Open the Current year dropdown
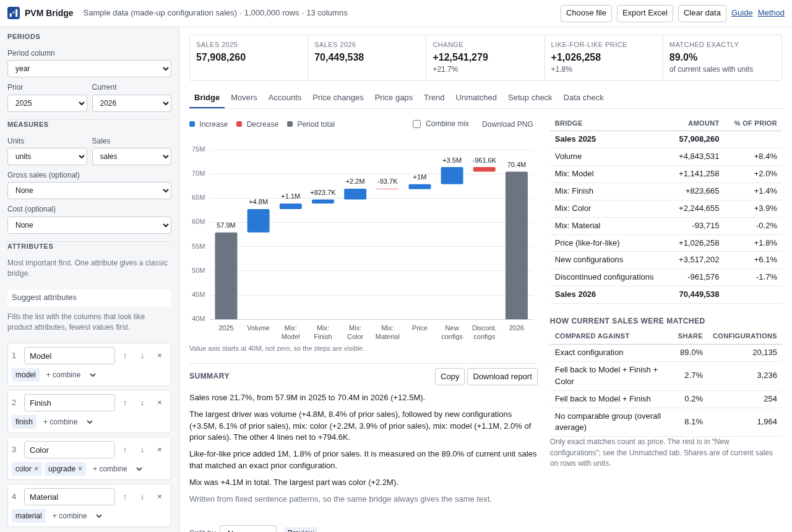Screen dimensions: 792x532 click(132, 103)
